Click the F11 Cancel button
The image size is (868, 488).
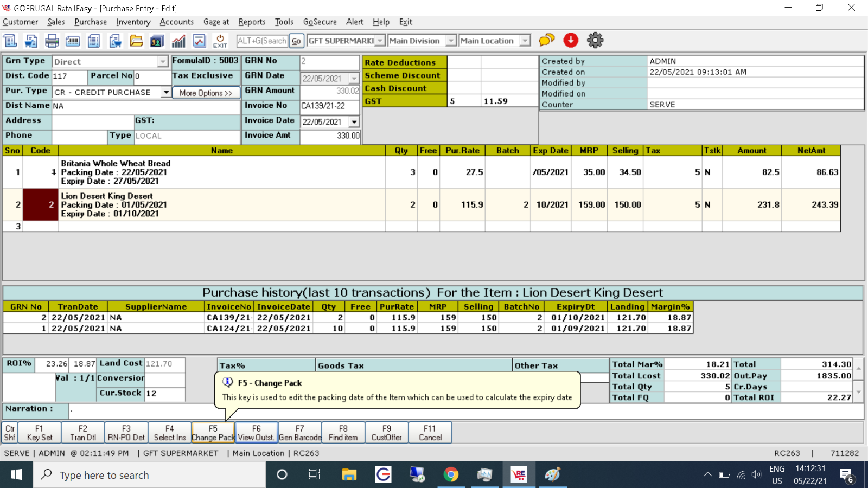[430, 433]
